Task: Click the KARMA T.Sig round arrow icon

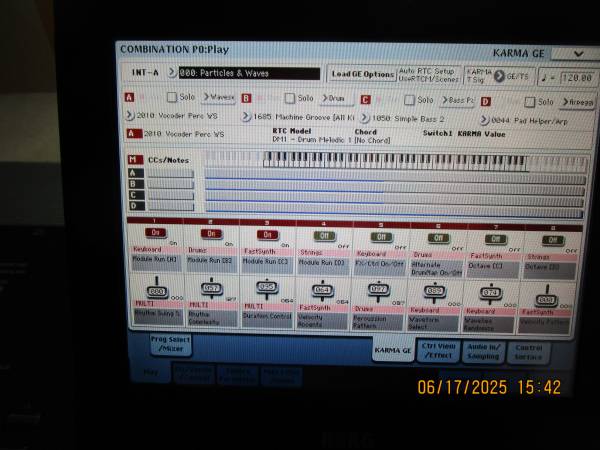Action: click(498, 76)
